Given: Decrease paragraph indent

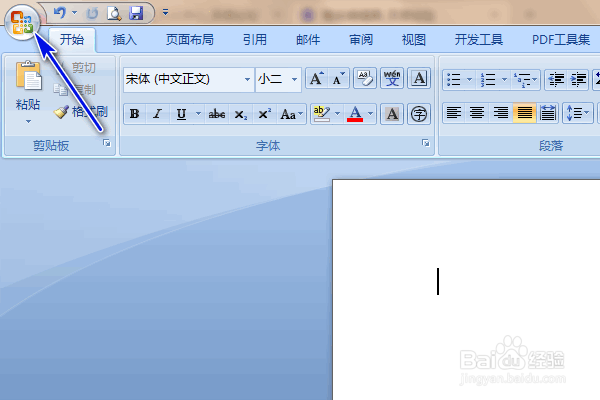Looking at the screenshot, I should (556, 80).
